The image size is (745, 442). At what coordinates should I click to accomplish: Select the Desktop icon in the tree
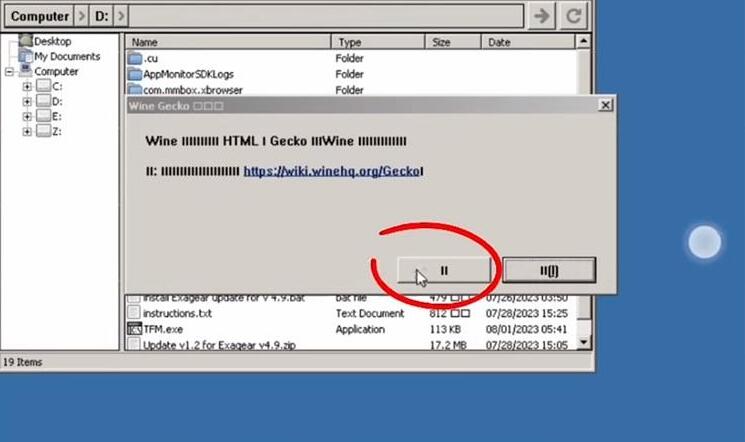point(25,41)
